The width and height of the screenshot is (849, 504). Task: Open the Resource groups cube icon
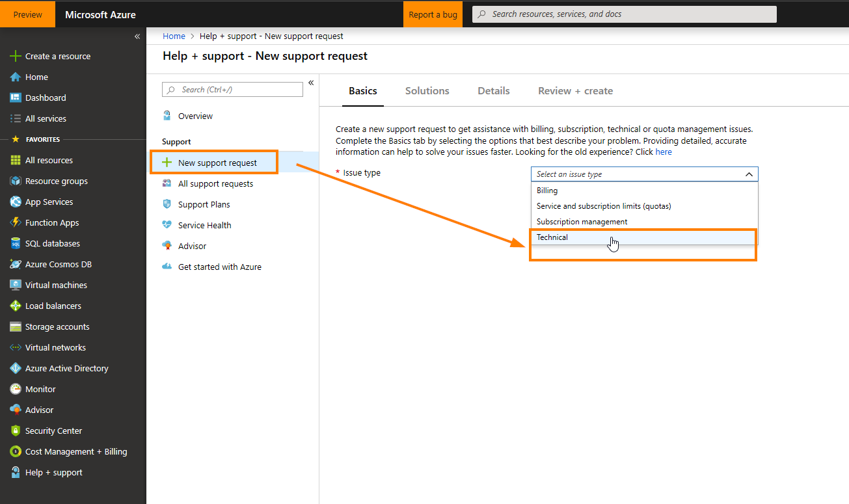16,181
